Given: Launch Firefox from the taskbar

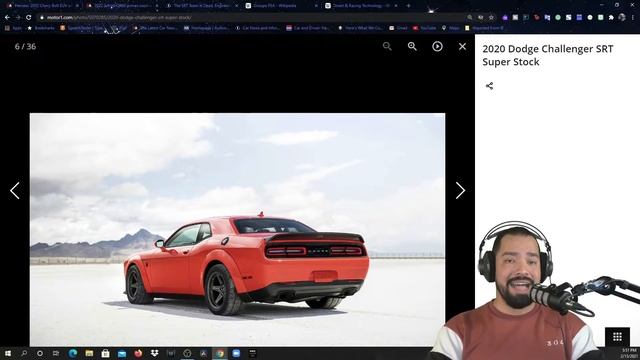Looking at the screenshot, I should 138,353.
